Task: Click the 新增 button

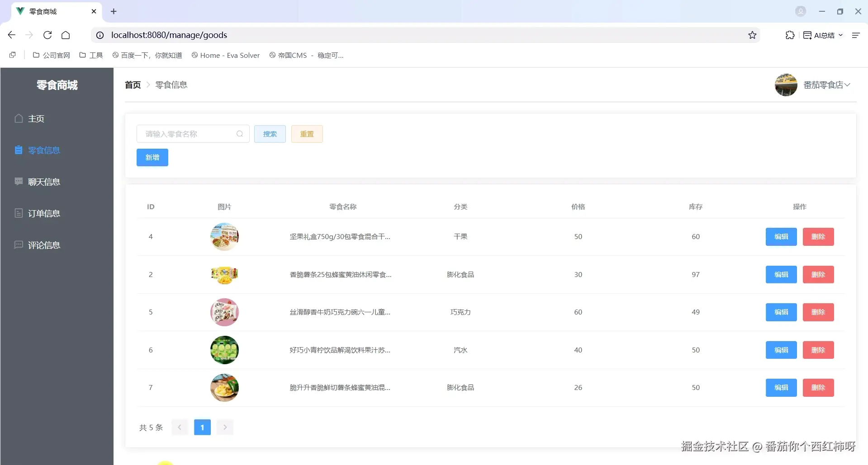Action: pos(152,157)
